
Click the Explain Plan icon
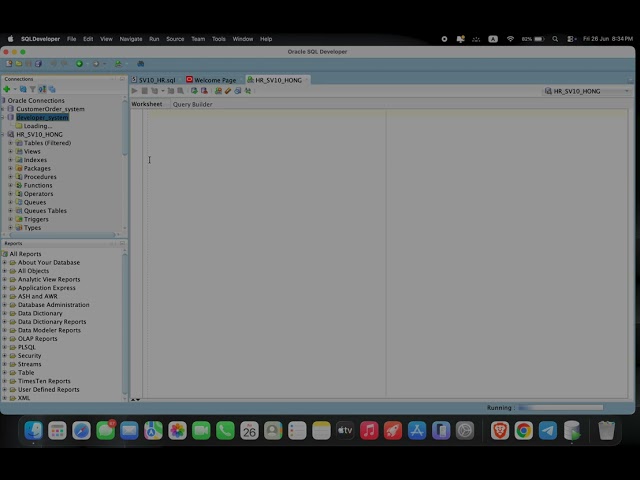tap(171, 91)
